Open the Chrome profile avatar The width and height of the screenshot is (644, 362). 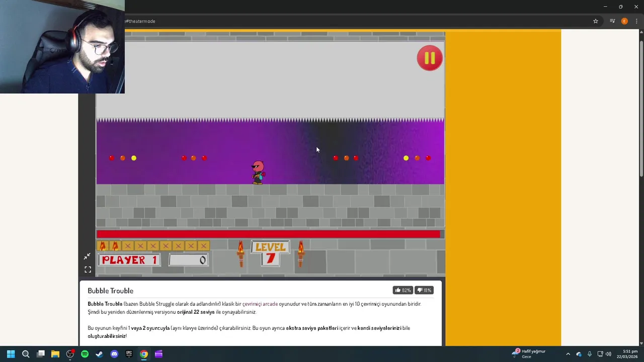[624, 21]
